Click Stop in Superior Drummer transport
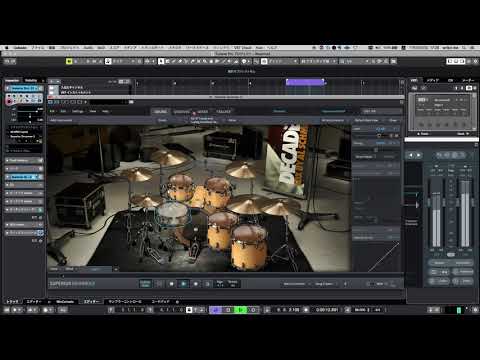This screenshot has height=360, width=480. (x=171, y=284)
